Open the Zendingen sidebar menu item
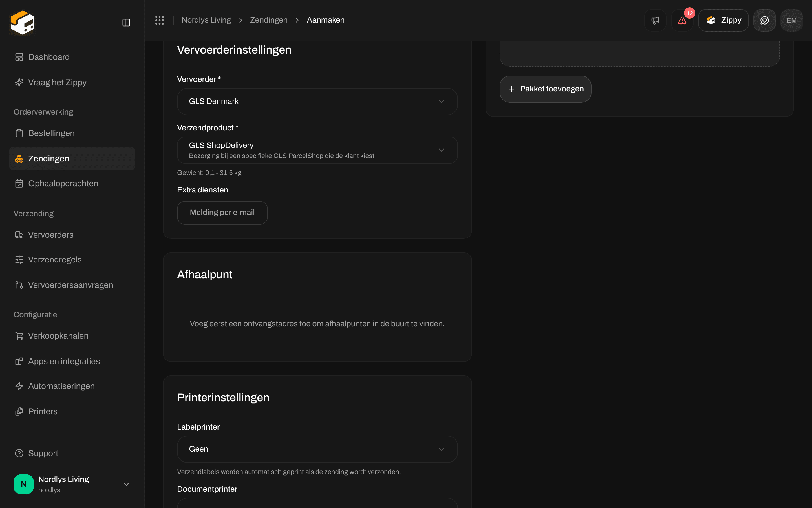The image size is (812, 508). 72,159
